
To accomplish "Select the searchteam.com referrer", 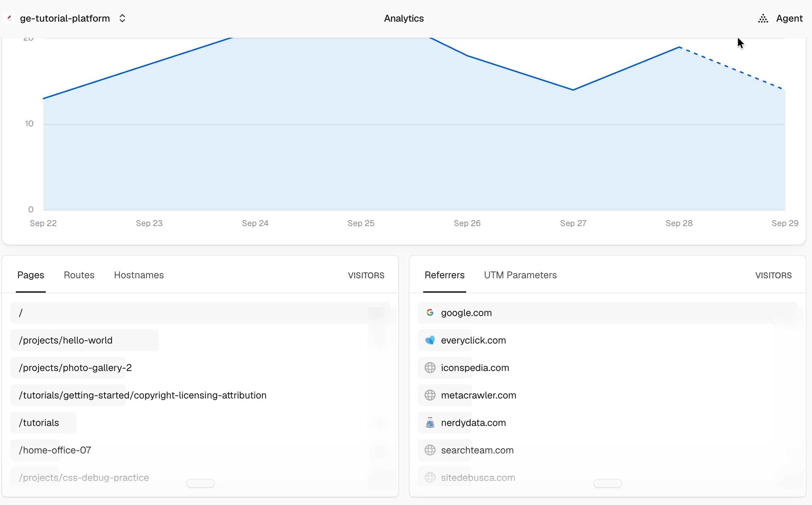I will coord(607,450).
